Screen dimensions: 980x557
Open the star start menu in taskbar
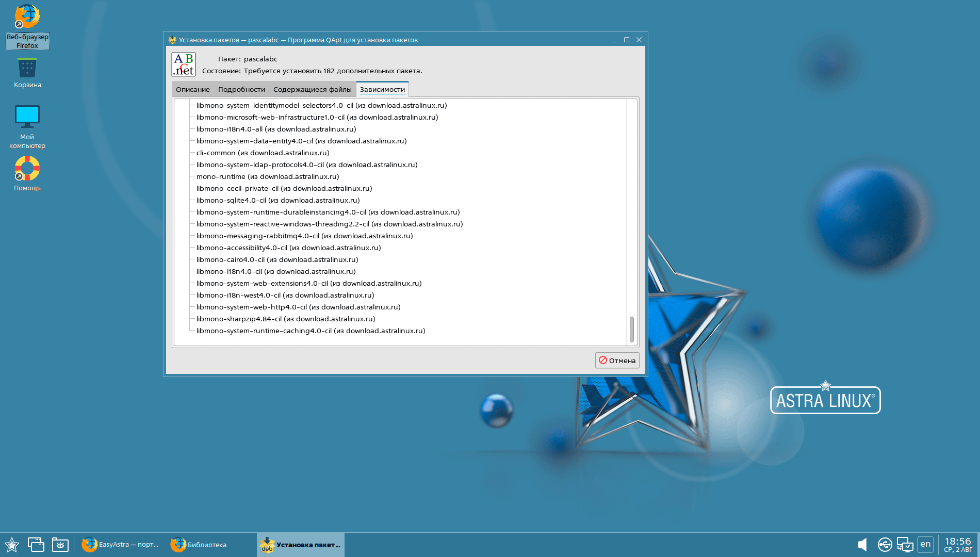click(12, 545)
